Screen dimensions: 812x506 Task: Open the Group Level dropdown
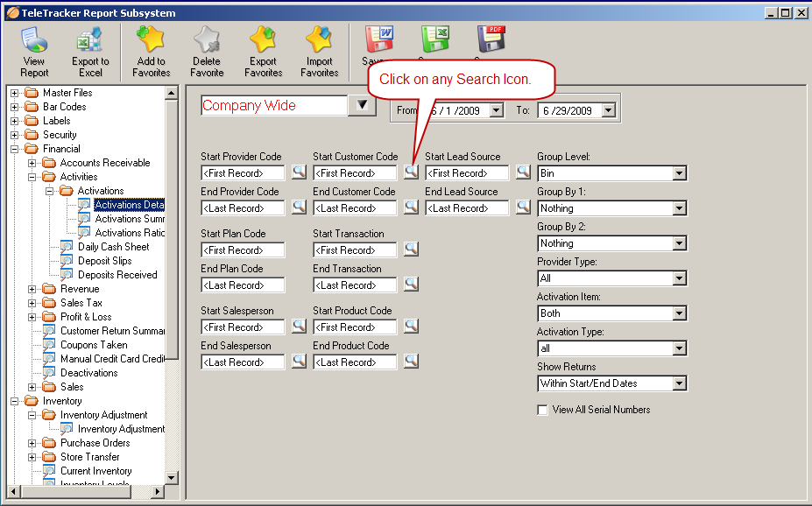click(679, 173)
